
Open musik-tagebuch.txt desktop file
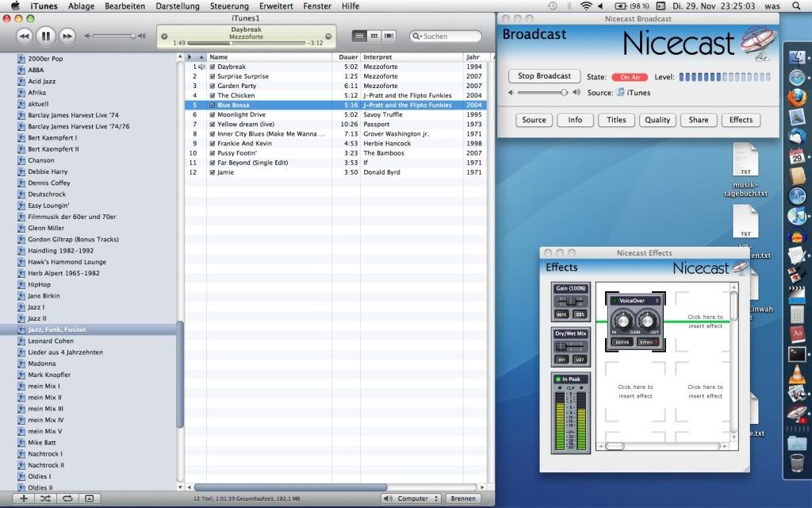point(745,168)
